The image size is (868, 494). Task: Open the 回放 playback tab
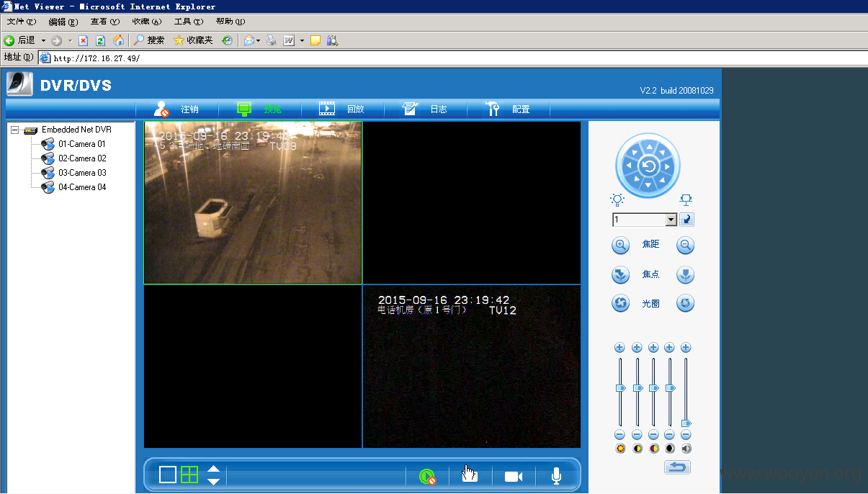343,109
